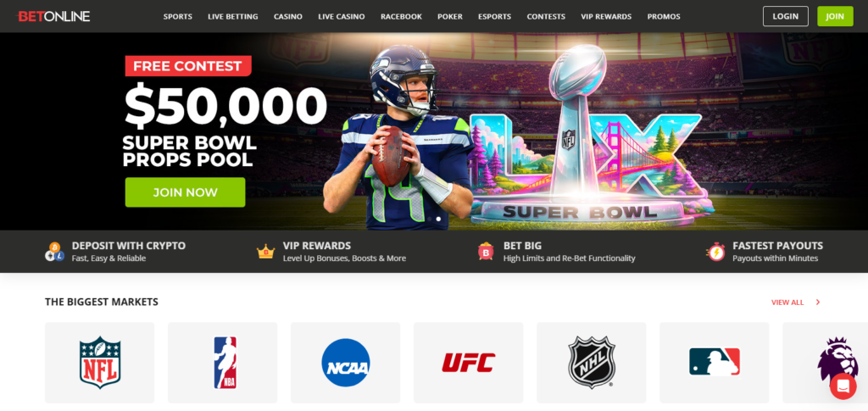
Task: Open the Premier League lion tile
Action: pos(826,363)
